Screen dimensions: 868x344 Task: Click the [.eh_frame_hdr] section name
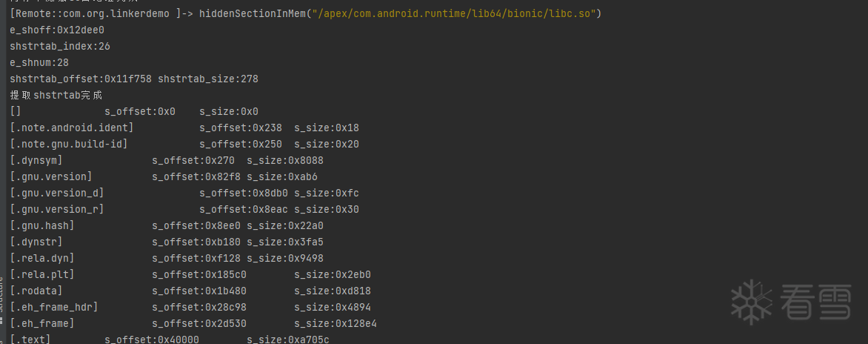[x=54, y=307]
